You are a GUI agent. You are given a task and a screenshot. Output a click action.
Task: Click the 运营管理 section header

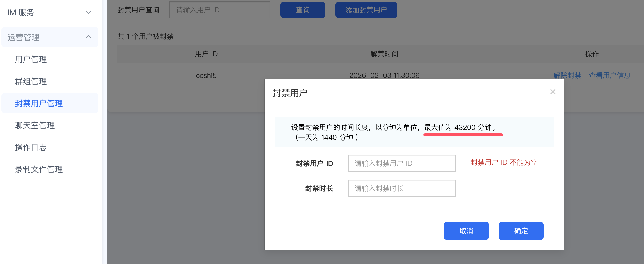(24, 37)
